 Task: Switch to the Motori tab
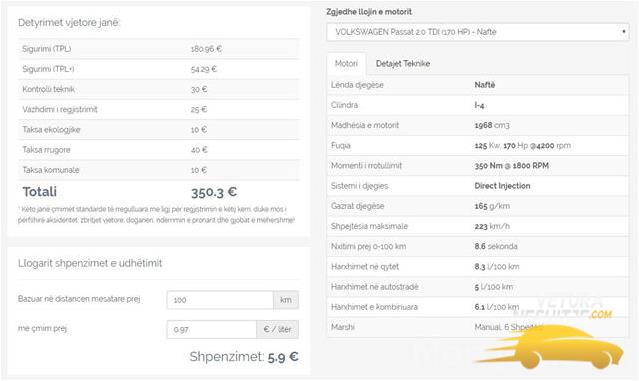[346, 64]
